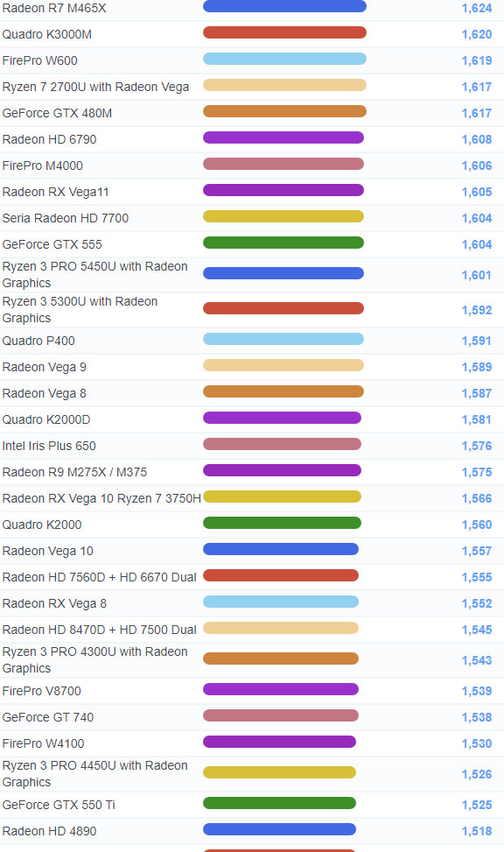
Task: Select the 1,592 score value
Action: click(x=477, y=310)
